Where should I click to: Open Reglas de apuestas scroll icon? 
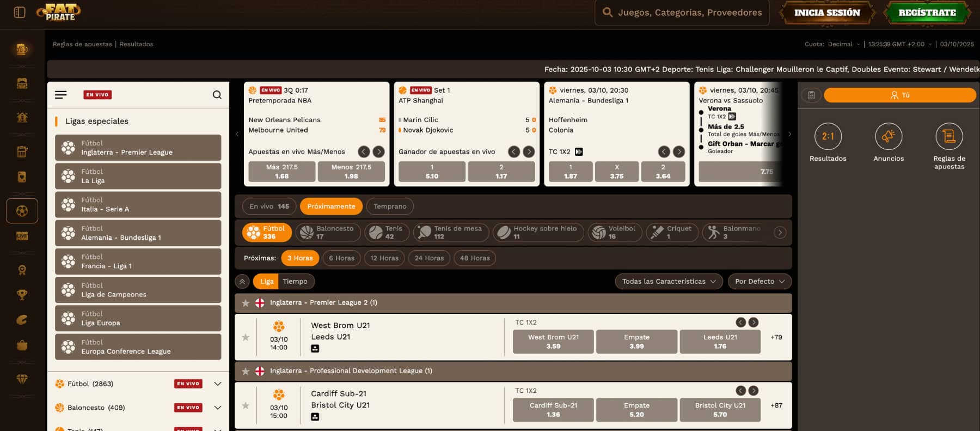949,136
